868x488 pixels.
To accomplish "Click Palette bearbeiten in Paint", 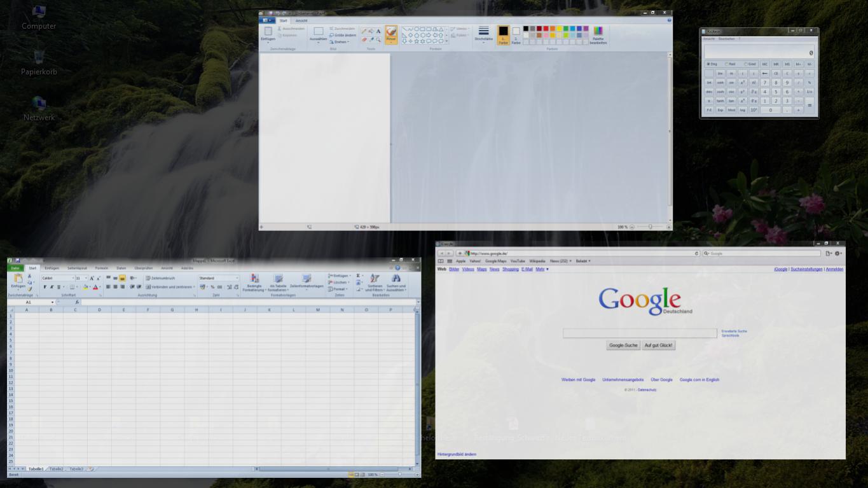I will pyautogui.click(x=598, y=35).
